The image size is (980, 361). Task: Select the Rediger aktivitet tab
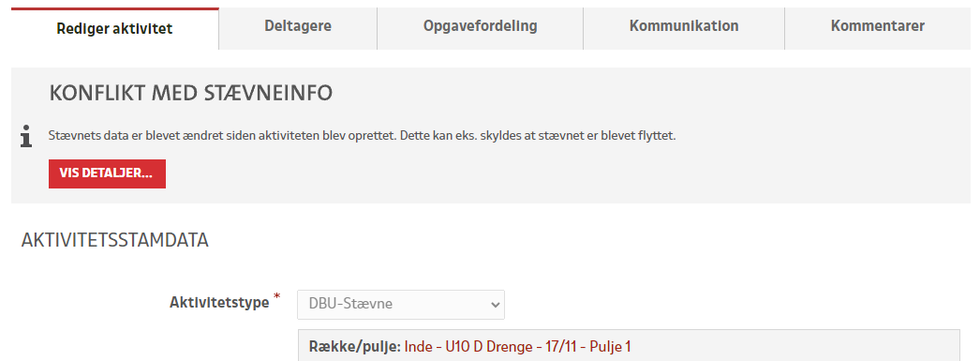tap(115, 28)
